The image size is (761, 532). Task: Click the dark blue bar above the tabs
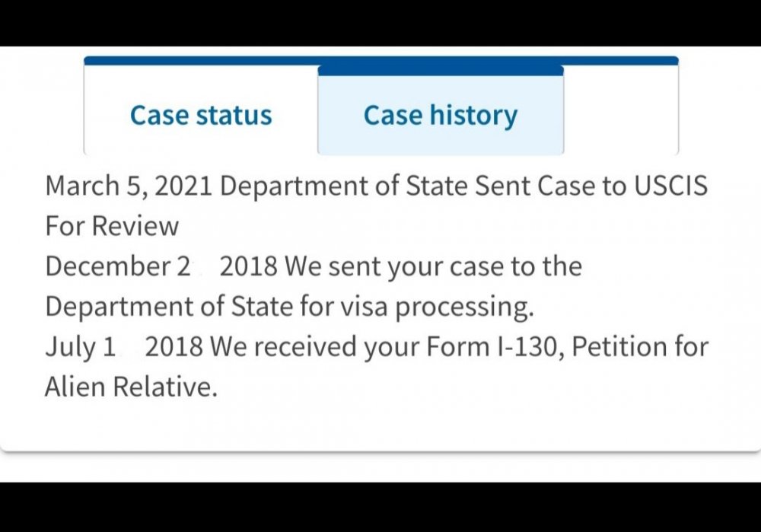tap(380, 60)
